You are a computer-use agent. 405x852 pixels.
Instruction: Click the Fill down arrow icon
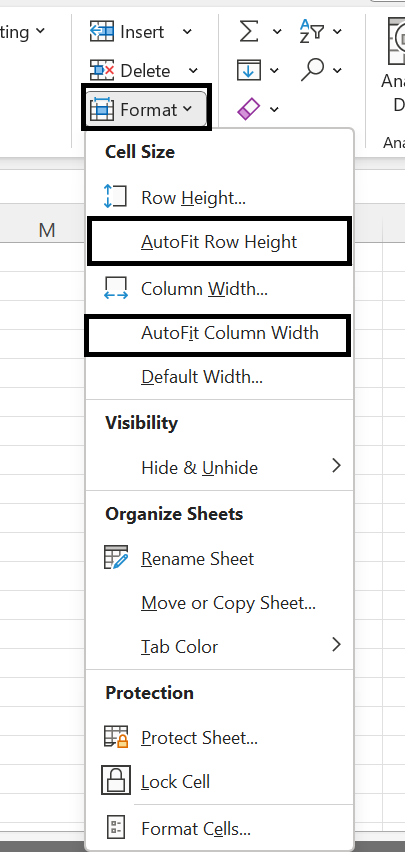249,70
